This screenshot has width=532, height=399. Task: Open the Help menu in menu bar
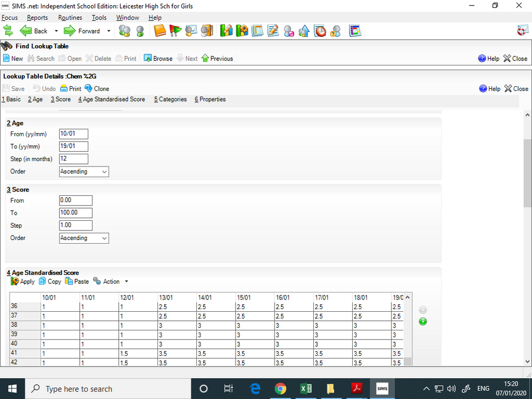click(155, 18)
